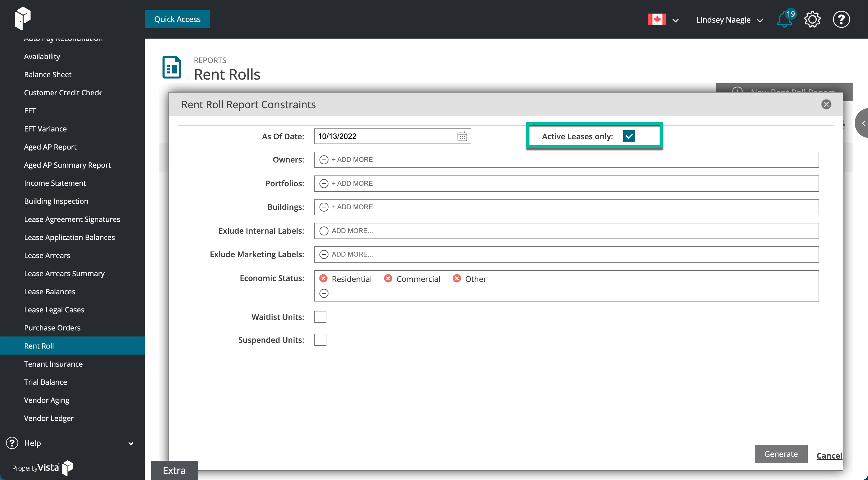Click the Canadian flag icon

[657, 19]
